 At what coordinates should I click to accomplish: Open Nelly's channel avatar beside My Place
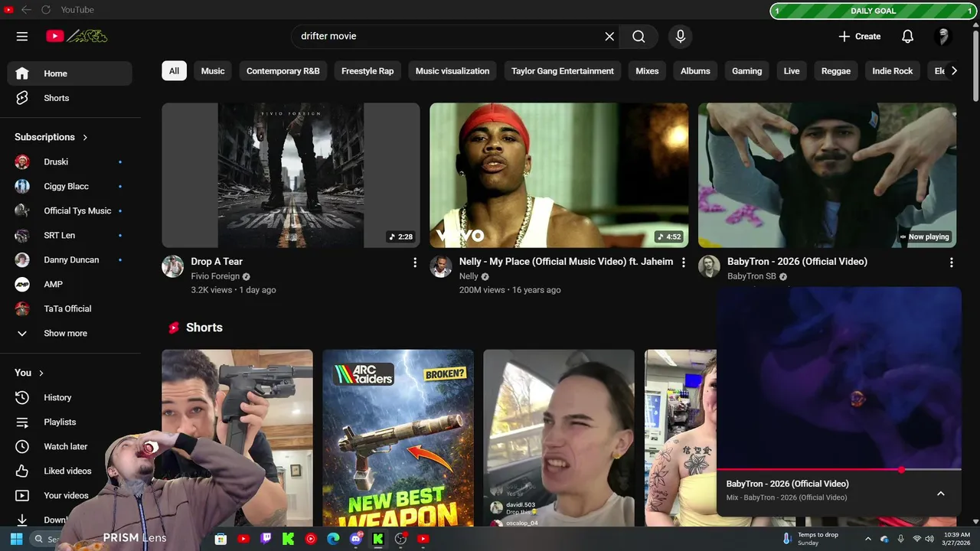(440, 266)
